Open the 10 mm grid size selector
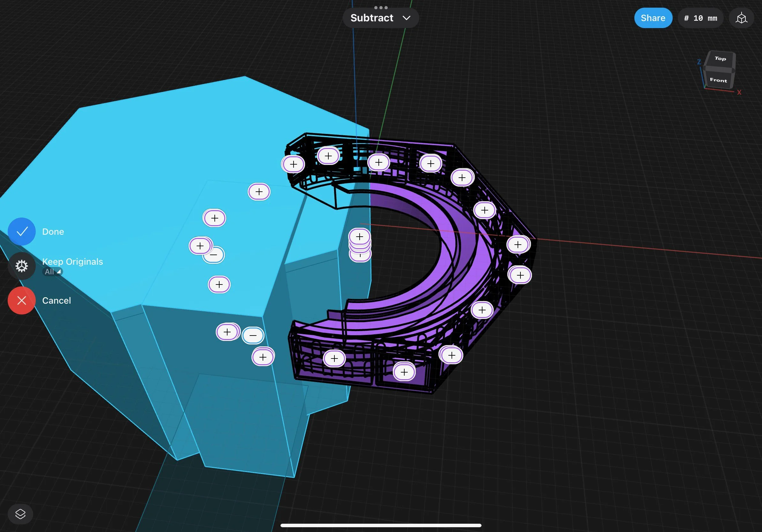Image resolution: width=762 pixels, height=532 pixels. click(700, 18)
